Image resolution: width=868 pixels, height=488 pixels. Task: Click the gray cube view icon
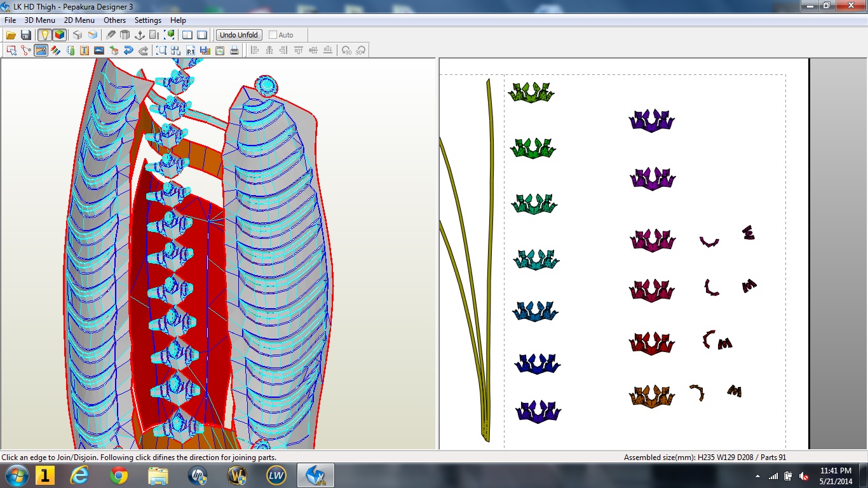click(78, 35)
